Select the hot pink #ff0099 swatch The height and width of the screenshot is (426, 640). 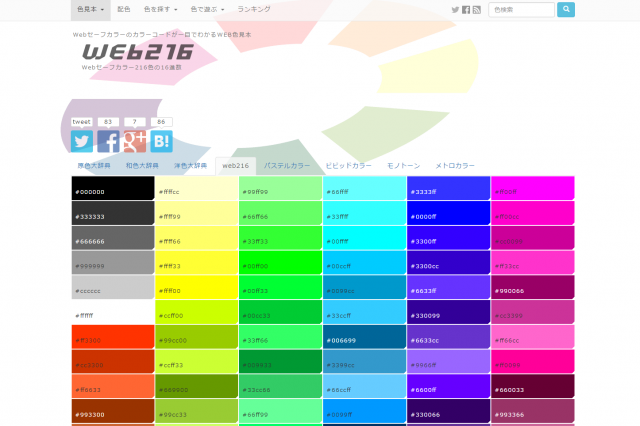pos(533,362)
